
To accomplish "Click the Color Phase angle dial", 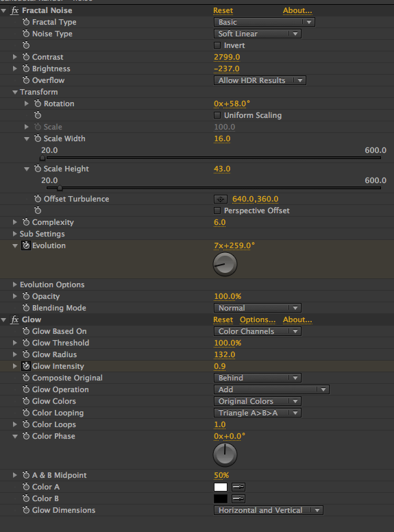I will point(225,455).
